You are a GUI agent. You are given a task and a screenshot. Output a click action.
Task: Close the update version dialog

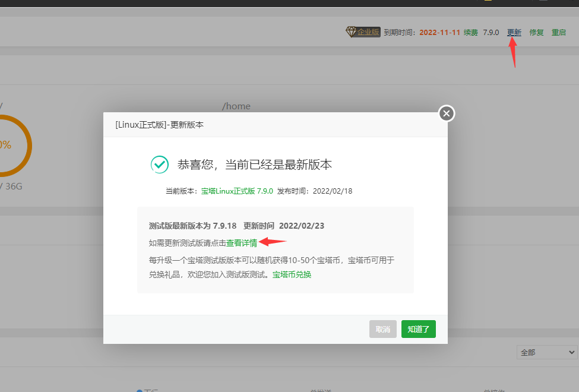447,113
